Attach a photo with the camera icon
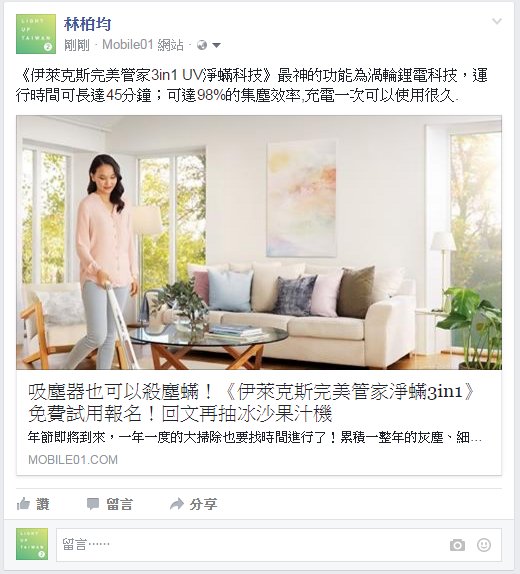The width and height of the screenshot is (520, 574). pyautogui.click(x=457, y=545)
